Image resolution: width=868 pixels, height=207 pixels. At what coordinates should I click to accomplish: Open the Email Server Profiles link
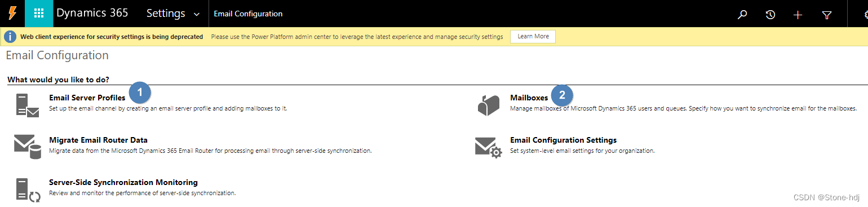pyautogui.click(x=87, y=98)
